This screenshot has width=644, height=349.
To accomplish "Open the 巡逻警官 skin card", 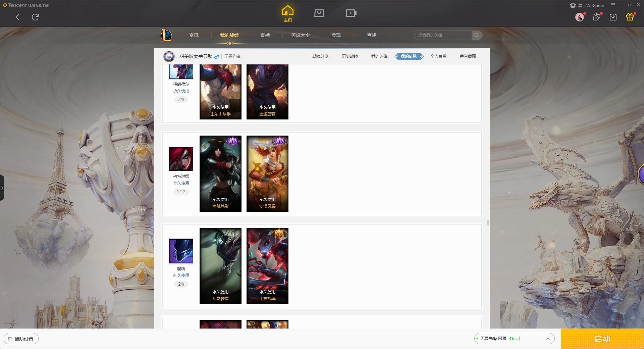I will click(267, 92).
